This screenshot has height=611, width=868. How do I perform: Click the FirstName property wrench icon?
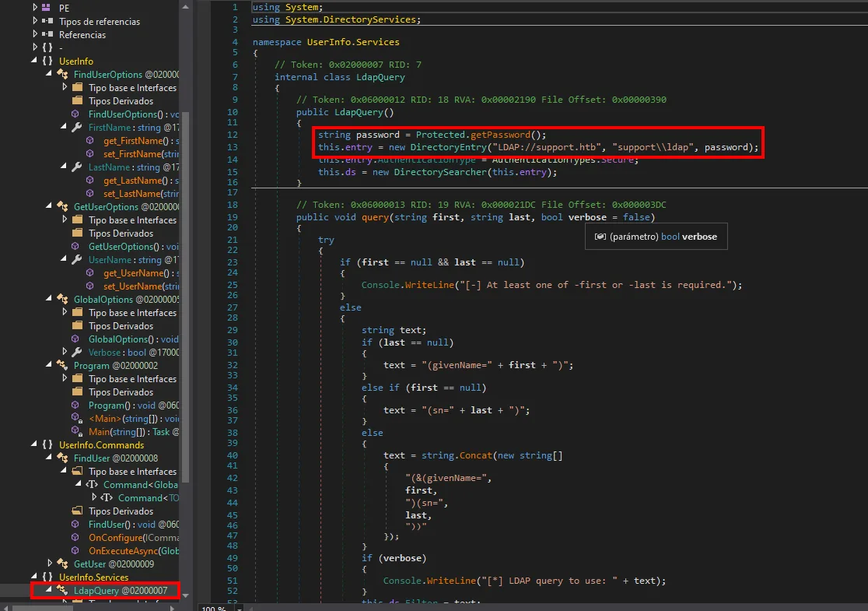(77, 128)
